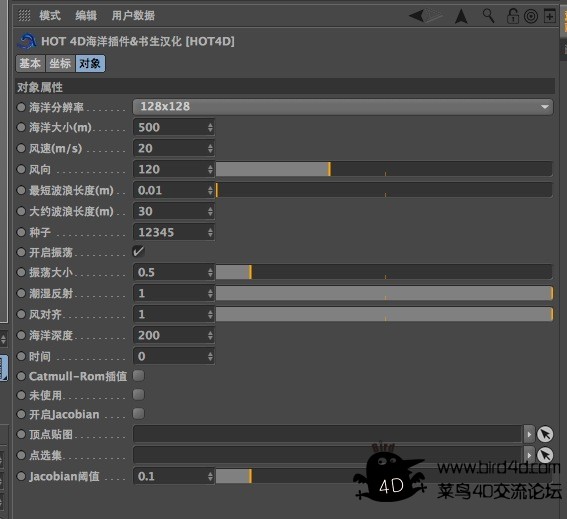Click the 大约波浪长度 30 field

(x=170, y=211)
